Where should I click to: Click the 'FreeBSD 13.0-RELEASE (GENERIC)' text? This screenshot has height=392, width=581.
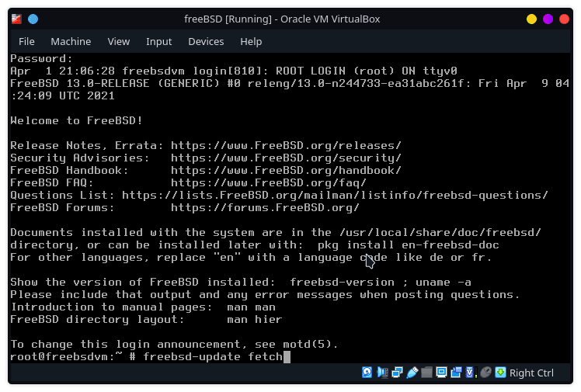pyautogui.click(x=115, y=83)
